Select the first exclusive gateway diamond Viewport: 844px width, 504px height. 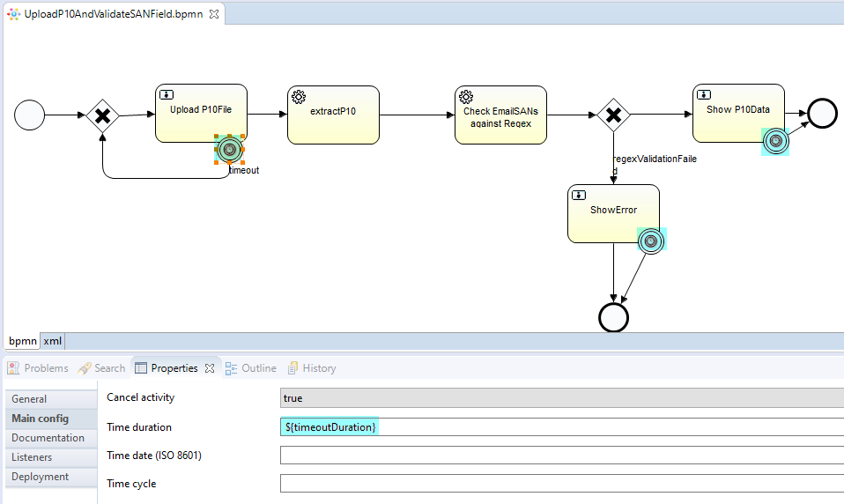(x=102, y=115)
